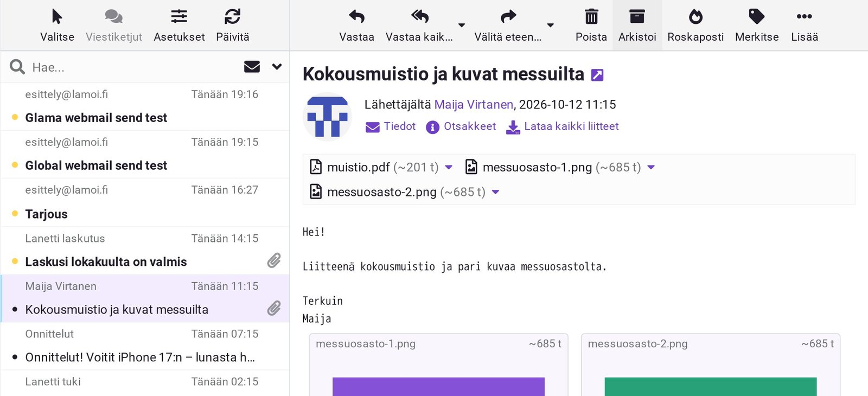Open messuosasto-1.png attachment dropdown arrow

point(651,167)
